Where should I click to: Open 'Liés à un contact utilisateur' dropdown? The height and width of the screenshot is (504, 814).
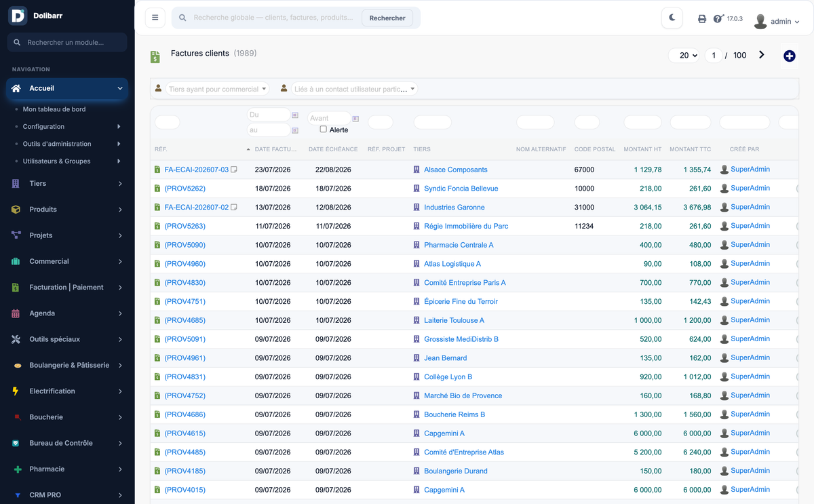355,89
